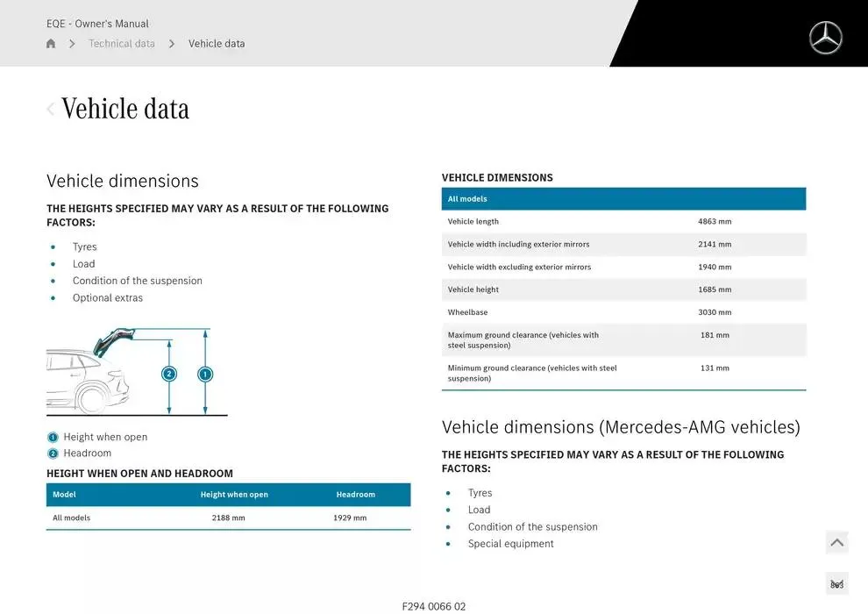Click the home icon in breadcrumb
The width and height of the screenshot is (868, 614).
coord(51,44)
